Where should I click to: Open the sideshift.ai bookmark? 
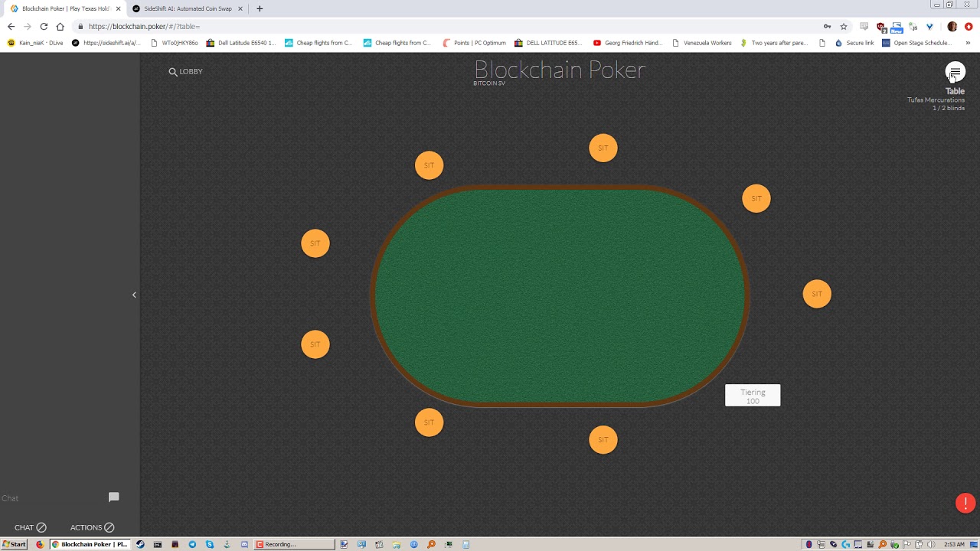[x=106, y=43]
